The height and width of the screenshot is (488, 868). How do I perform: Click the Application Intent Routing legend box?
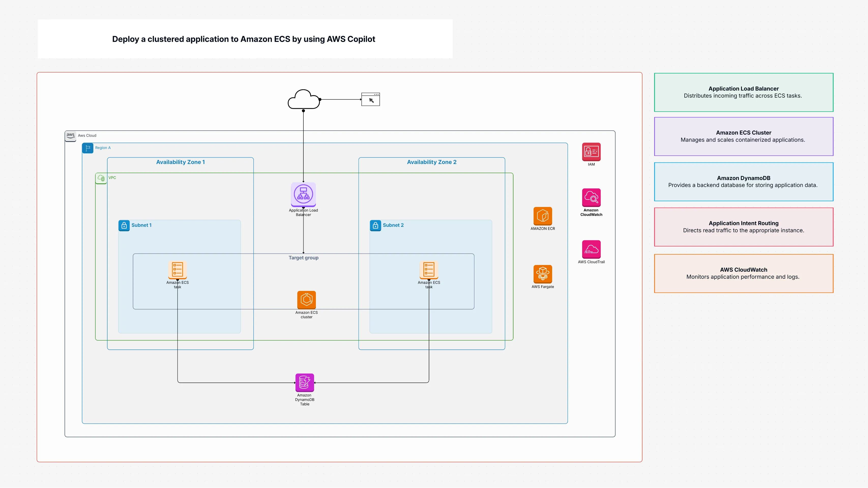(x=743, y=227)
